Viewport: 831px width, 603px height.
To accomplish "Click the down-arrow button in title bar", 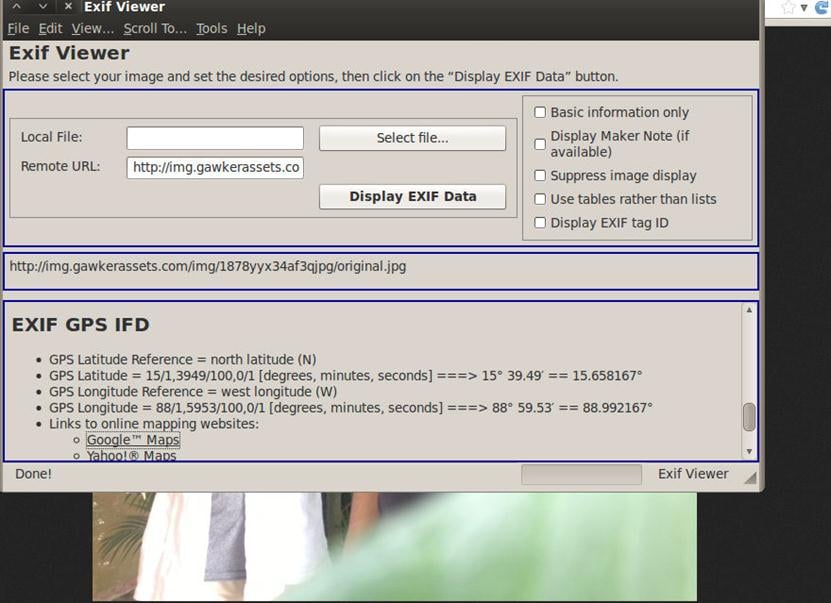I will (x=43, y=7).
